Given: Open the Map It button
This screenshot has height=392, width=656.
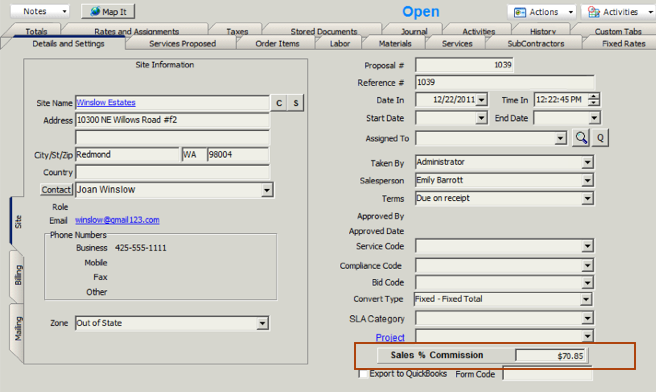Looking at the screenshot, I should click(108, 12).
